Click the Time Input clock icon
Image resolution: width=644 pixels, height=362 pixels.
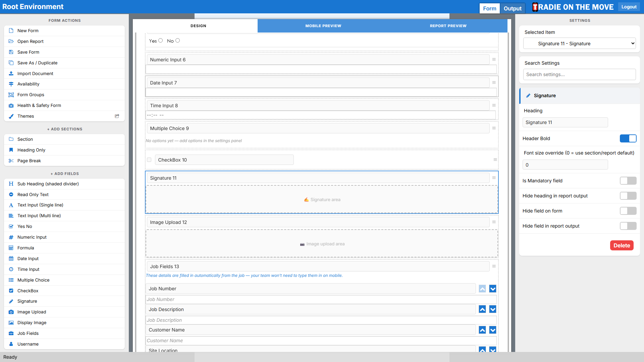pyautogui.click(x=11, y=269)
